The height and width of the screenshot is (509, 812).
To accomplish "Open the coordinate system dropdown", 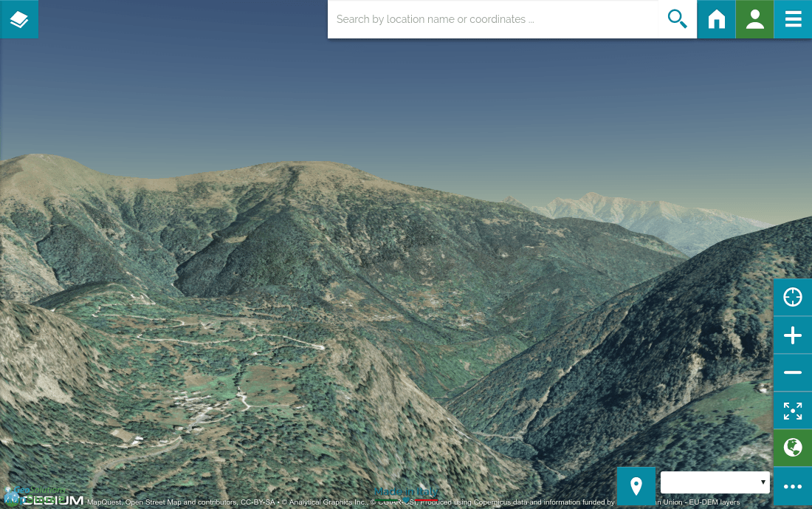I will click(715, 482).
